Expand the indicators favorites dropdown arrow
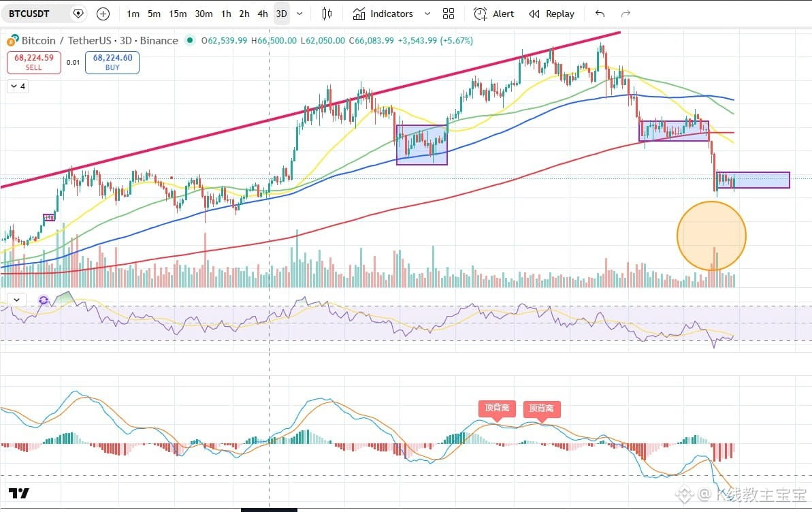The height and width of the screenshot is (512, 812). pos(427,14)
